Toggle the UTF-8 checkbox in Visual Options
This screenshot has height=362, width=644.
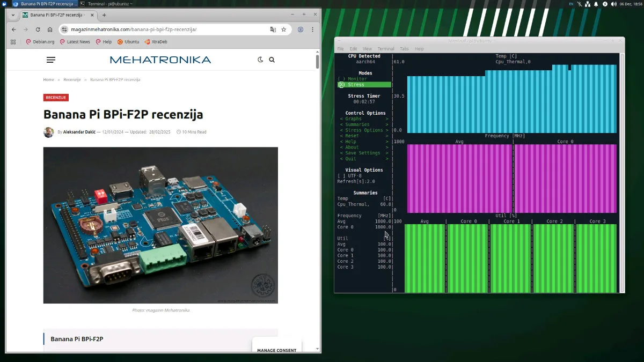[x=341, y=176]
